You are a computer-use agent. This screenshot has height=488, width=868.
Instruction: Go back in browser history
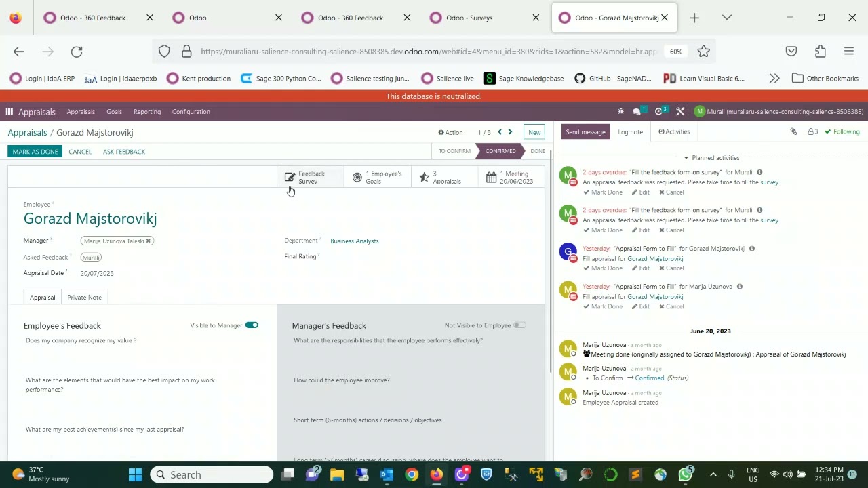19,52
